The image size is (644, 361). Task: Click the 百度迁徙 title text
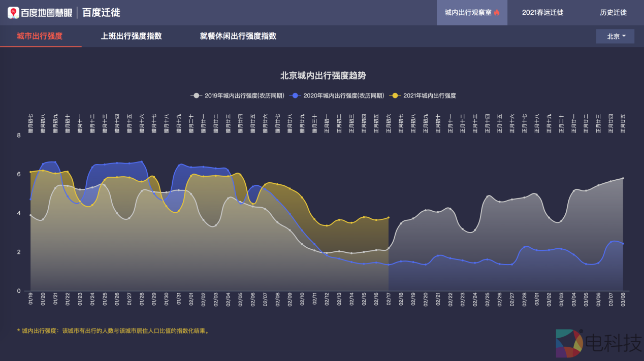(102, 12)
